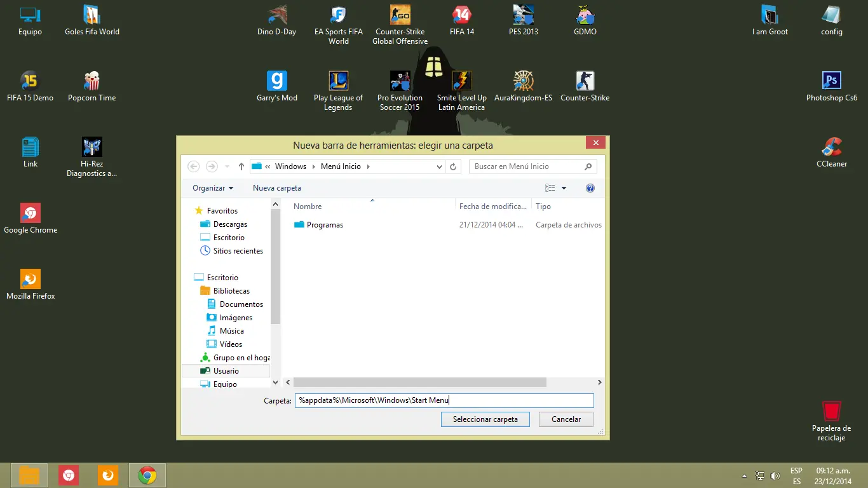Go up one folder level
This screenshot has width=868, height=488.
click(241, 166)
